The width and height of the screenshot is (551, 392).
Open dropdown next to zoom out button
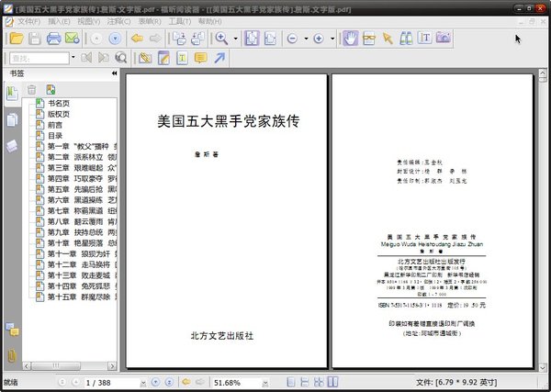(306, 39)
